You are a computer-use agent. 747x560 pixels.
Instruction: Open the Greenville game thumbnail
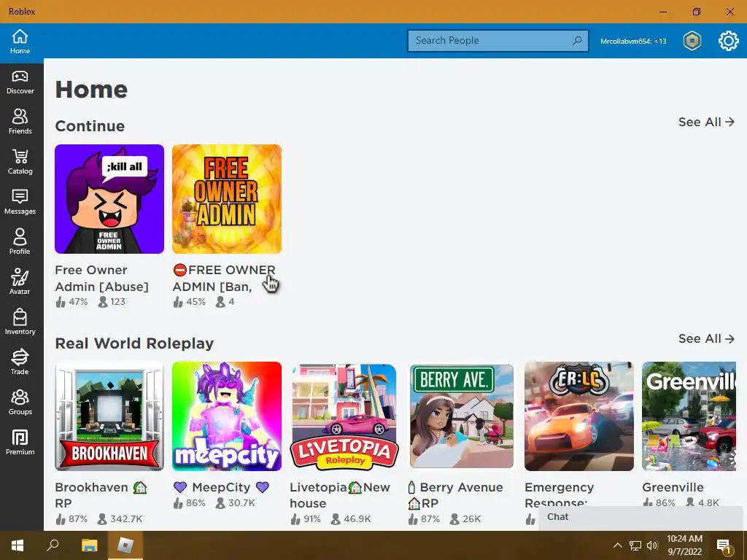pos(689,416)
